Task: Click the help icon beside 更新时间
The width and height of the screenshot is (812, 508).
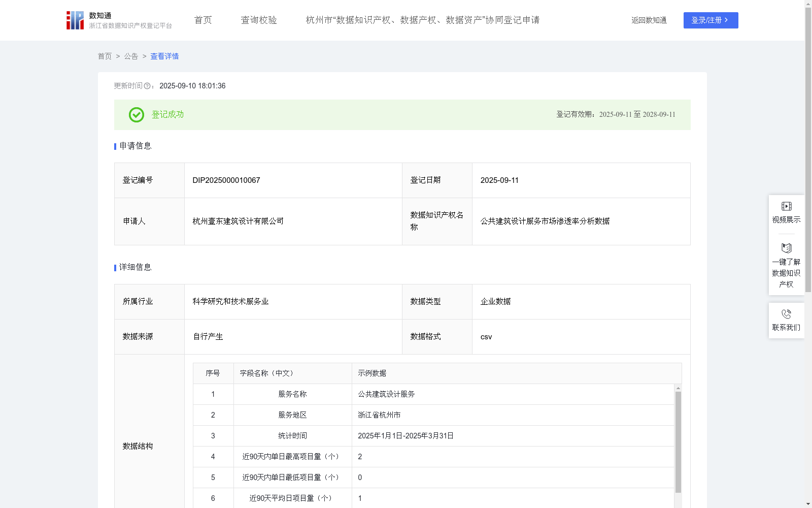Action: (147, 86)
